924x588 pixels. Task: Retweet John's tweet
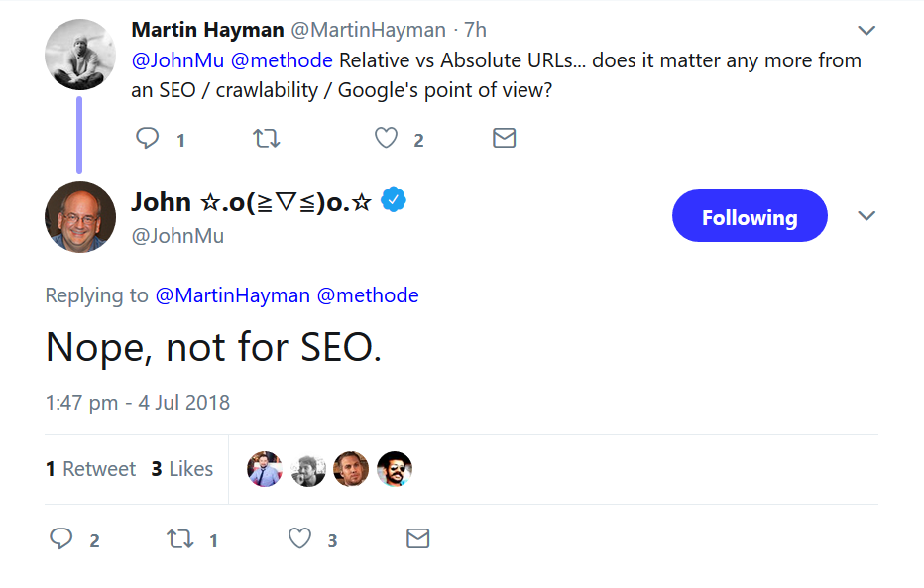(179, 538)
